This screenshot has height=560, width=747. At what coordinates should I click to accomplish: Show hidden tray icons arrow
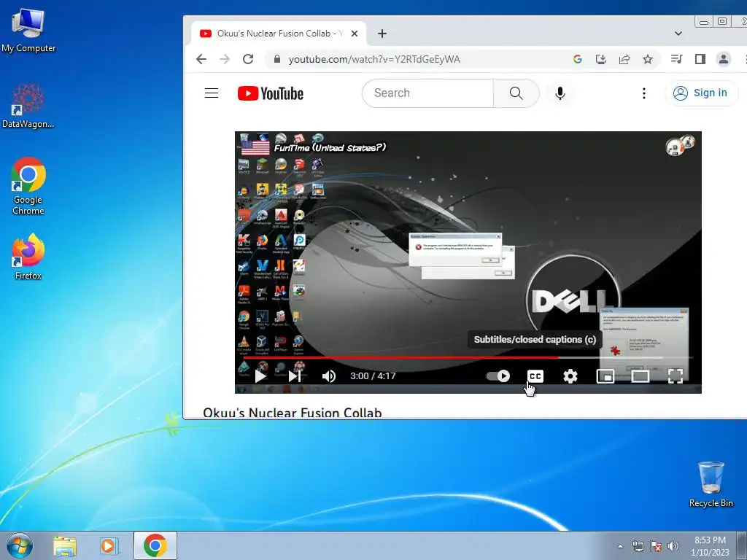pos(620,546)
